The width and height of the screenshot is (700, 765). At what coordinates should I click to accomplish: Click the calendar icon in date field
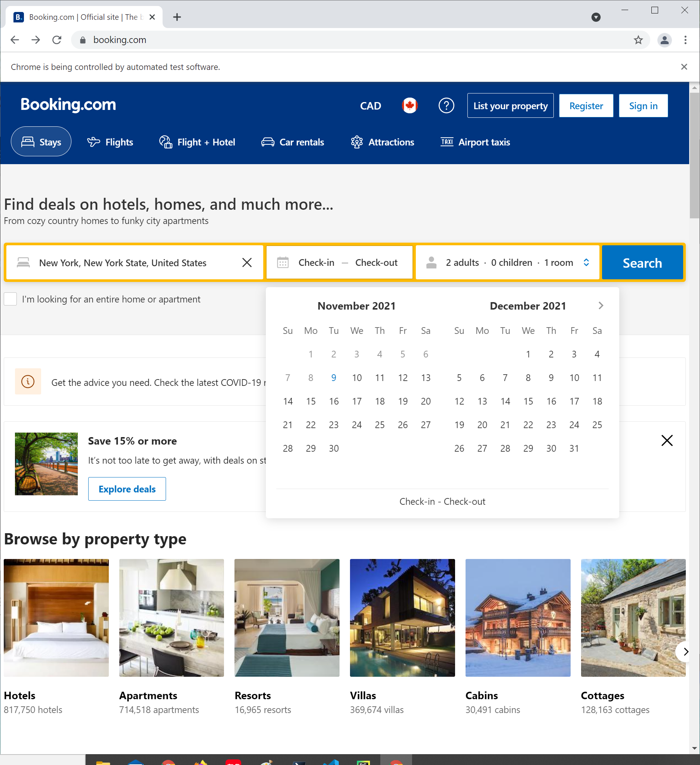point(283,262)
